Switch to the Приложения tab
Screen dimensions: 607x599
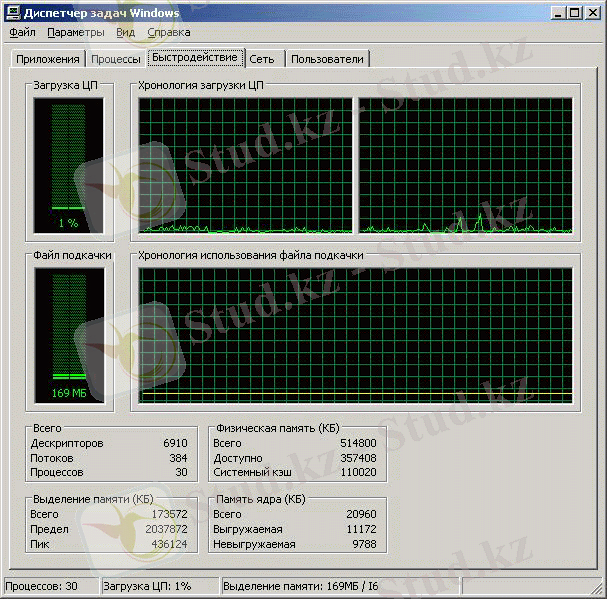point(48,59)
